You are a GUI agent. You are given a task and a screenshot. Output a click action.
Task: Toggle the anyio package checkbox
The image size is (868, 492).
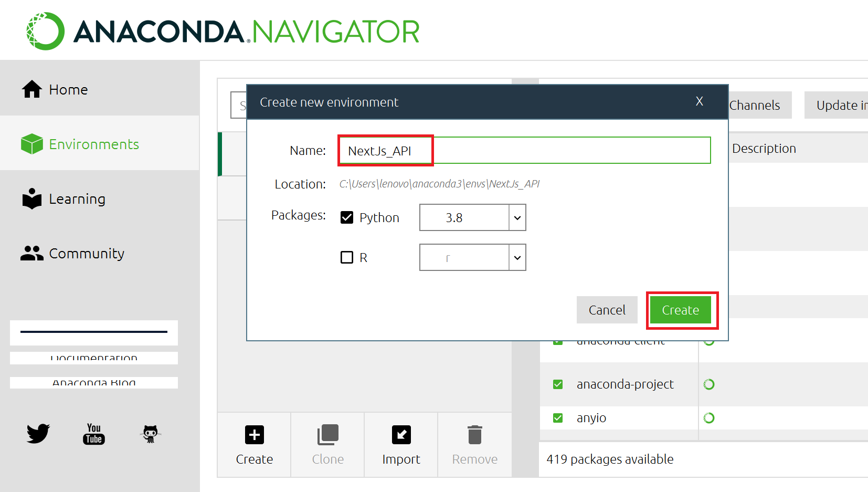coord(558,418)
